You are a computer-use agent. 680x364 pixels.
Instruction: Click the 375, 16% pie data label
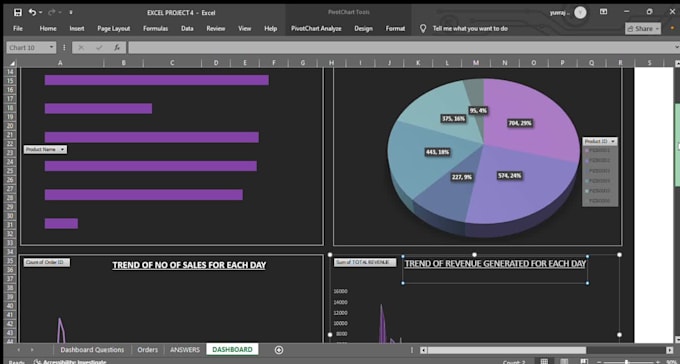(454, 118)
